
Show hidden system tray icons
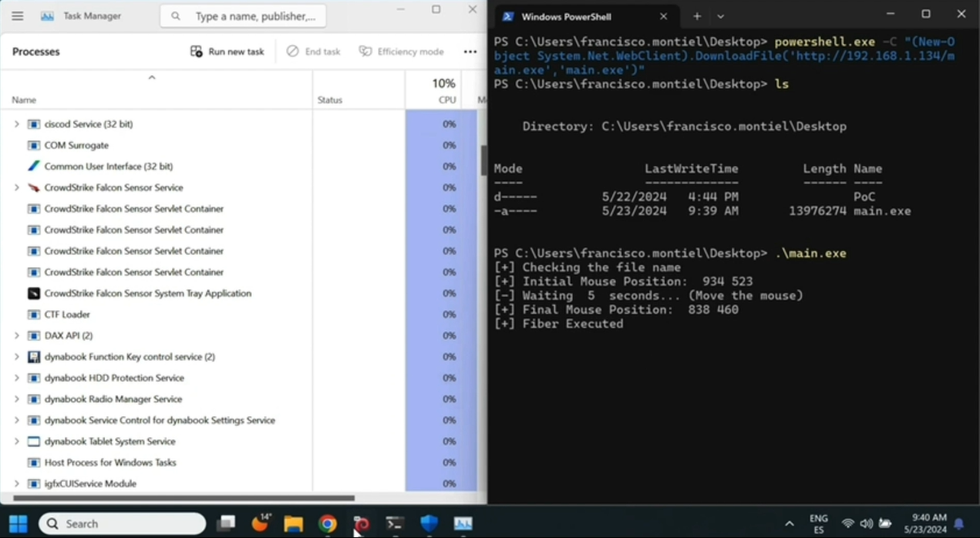click(x=789, y=524)
